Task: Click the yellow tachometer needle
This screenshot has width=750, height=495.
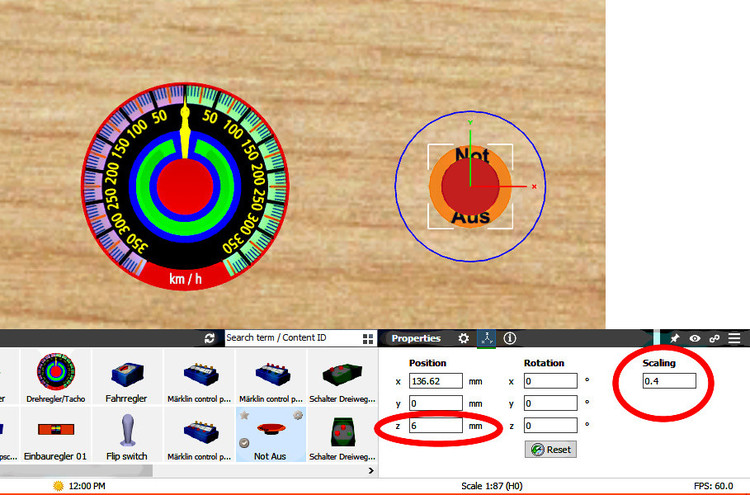Action: (x=185, y=132)
